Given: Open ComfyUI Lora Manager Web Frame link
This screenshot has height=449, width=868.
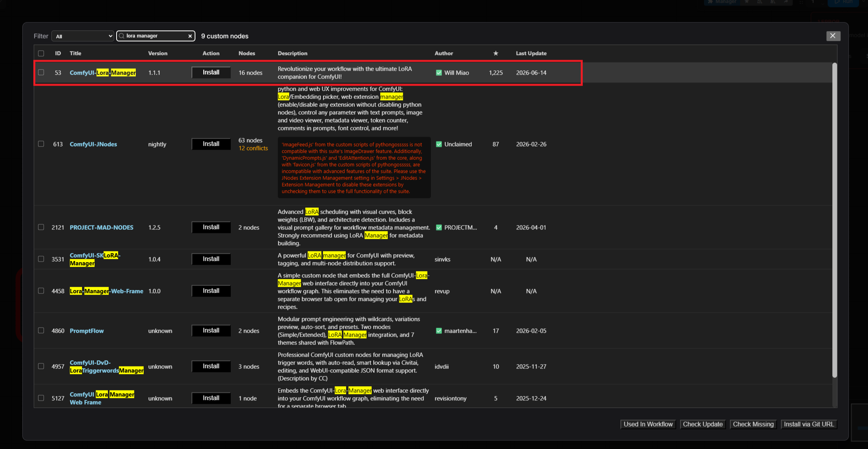Looking at the screenshot, I should [102, 398].
